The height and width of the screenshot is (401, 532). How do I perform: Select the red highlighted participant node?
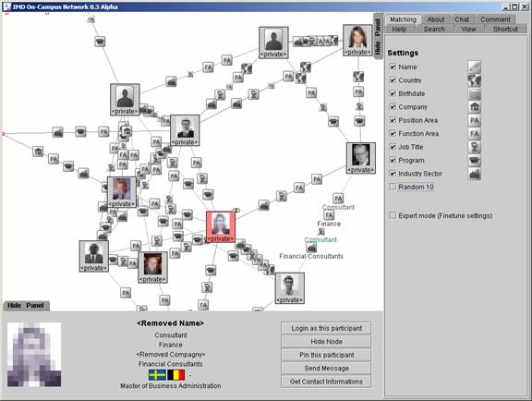[x=221, y=226]
